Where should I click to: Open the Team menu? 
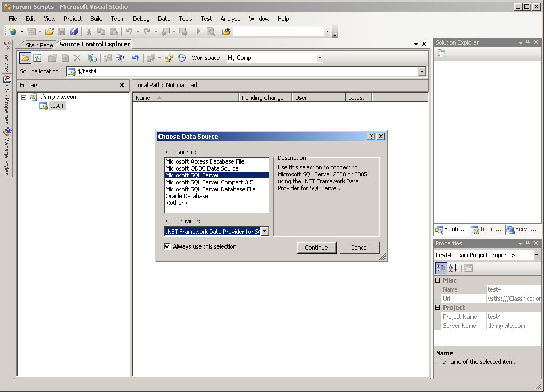118,19
